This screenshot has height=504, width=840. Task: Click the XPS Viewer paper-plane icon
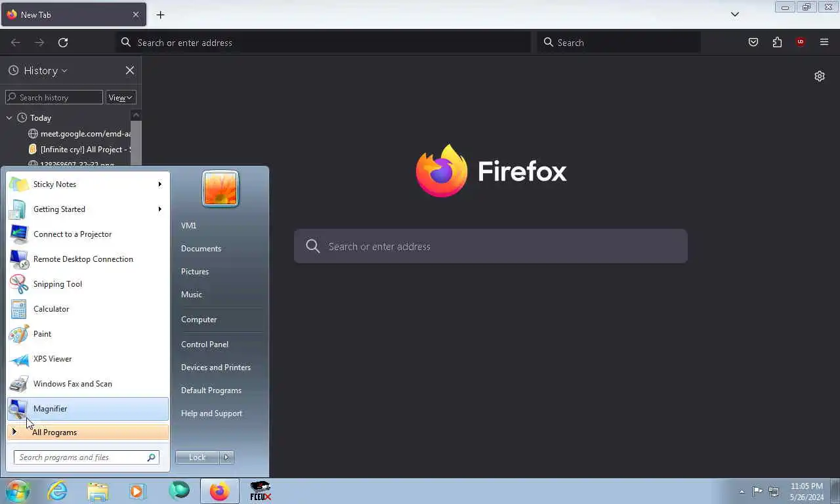tap(19, 359)
